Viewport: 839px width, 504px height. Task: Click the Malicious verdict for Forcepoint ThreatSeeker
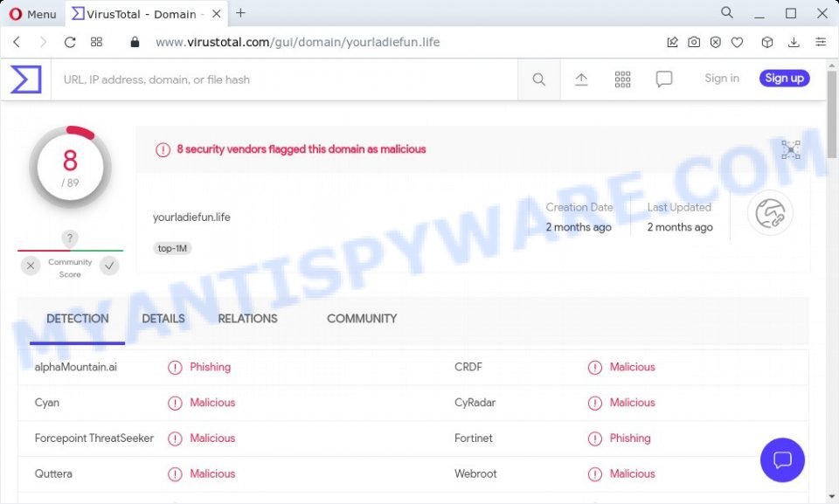click(x=212, y=438)
